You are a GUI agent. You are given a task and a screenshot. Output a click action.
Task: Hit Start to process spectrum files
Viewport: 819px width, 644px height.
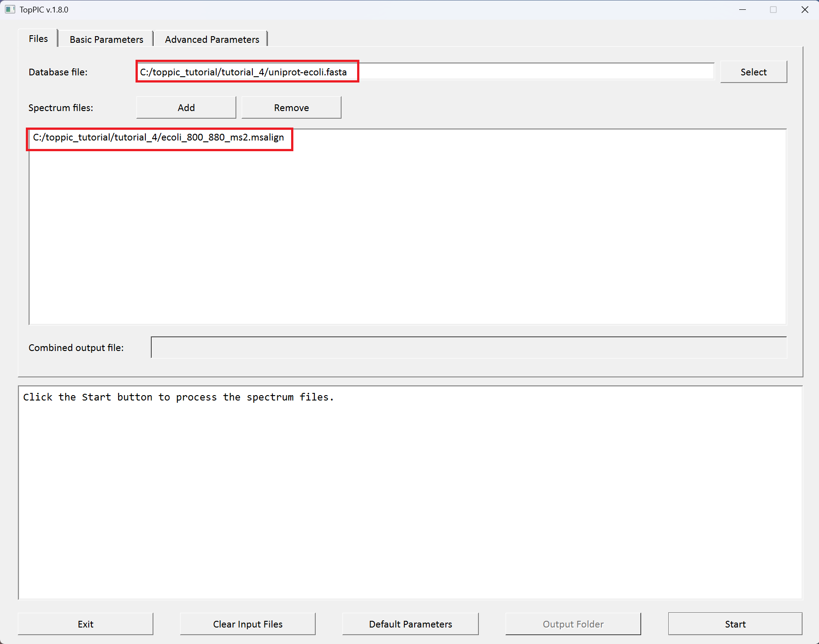coord(735,624)
